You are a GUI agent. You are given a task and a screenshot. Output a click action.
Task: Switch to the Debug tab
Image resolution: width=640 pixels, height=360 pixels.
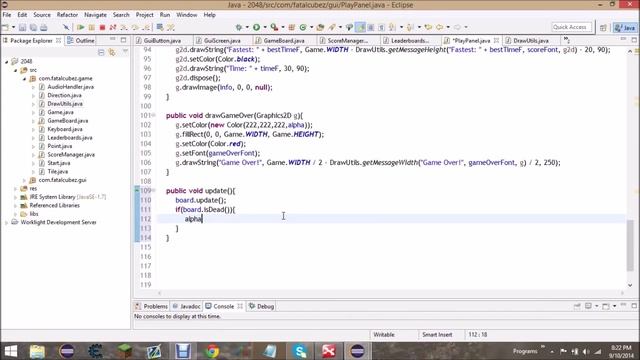click(x=261, y=306)
